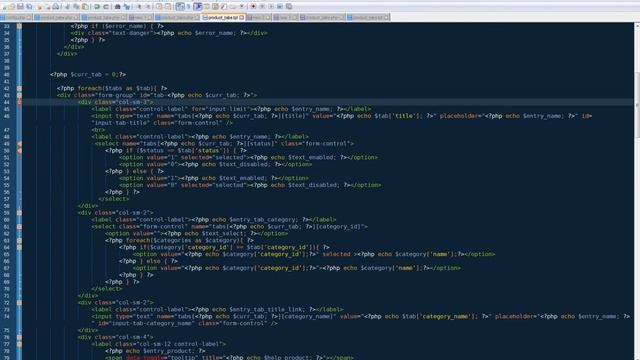Screen dimensions: 640x360
Task: Click the '<br>' tag on line 47
Action: pos(98,130)
